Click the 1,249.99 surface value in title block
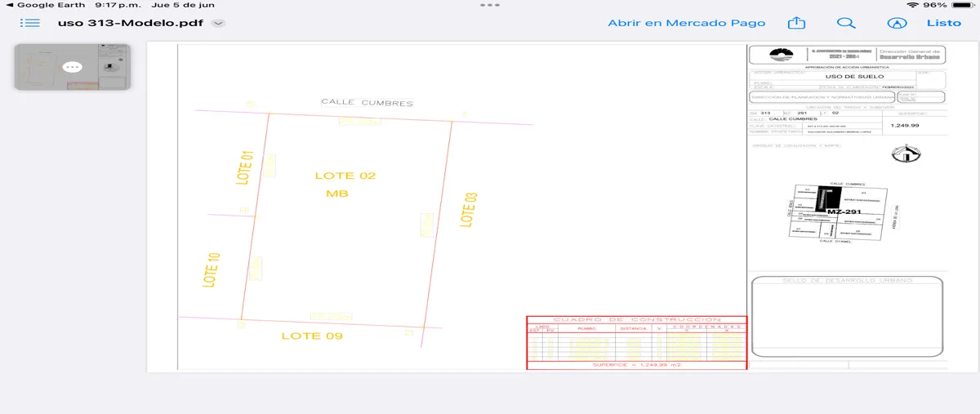This screenshot has height=414, width=980. [905, 126]
